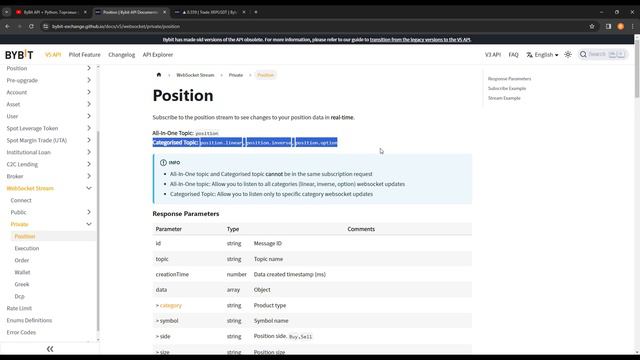Click the Bybit logo
The width and height of the screenshot is (640, 360).
(19, 55)
